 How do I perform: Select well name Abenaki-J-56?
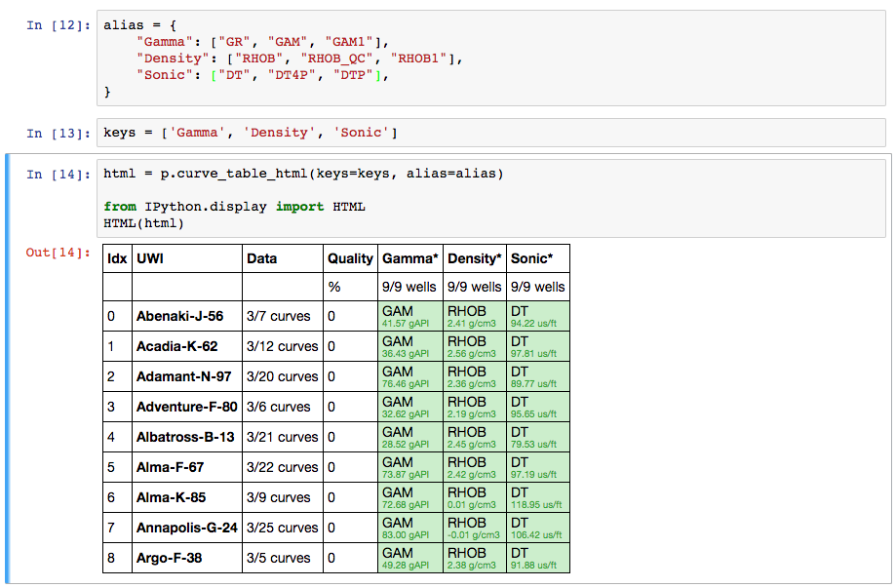tap(180, 316)
